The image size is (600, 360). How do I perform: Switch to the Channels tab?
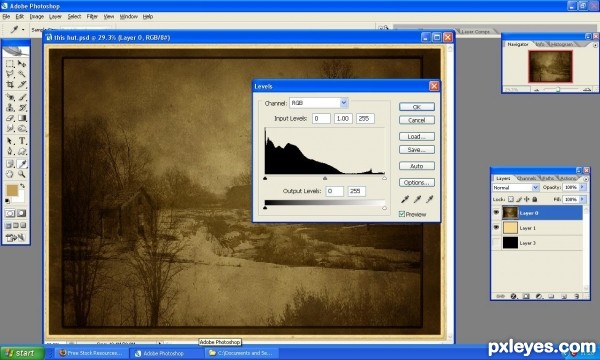click(527, 178)
